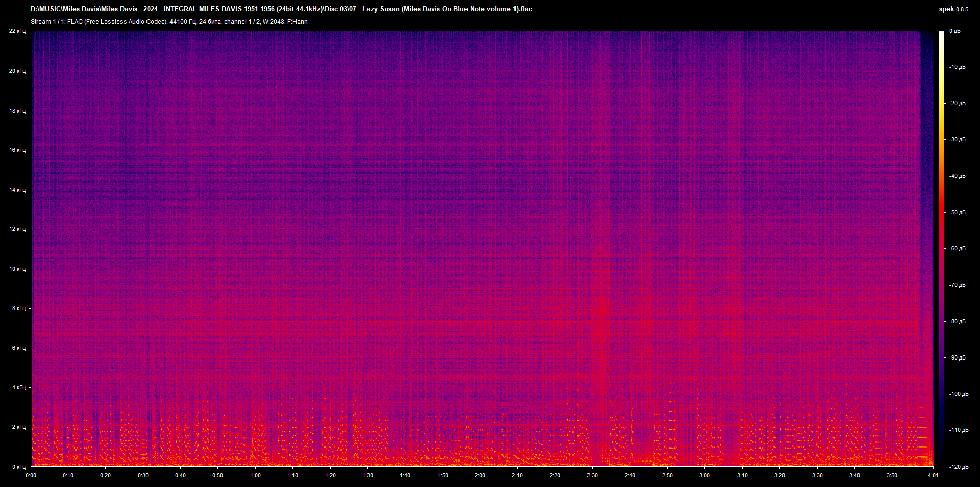The width and height of the screenshot is (980, 487).
Task: Click the -30 дБ color scale label
Action: point(957,139)
